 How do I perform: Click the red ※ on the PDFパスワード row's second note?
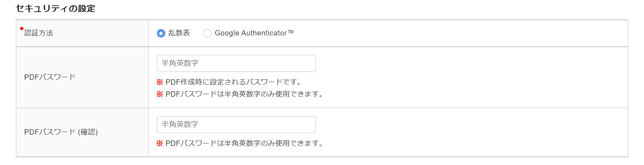[x=160, y=94]
